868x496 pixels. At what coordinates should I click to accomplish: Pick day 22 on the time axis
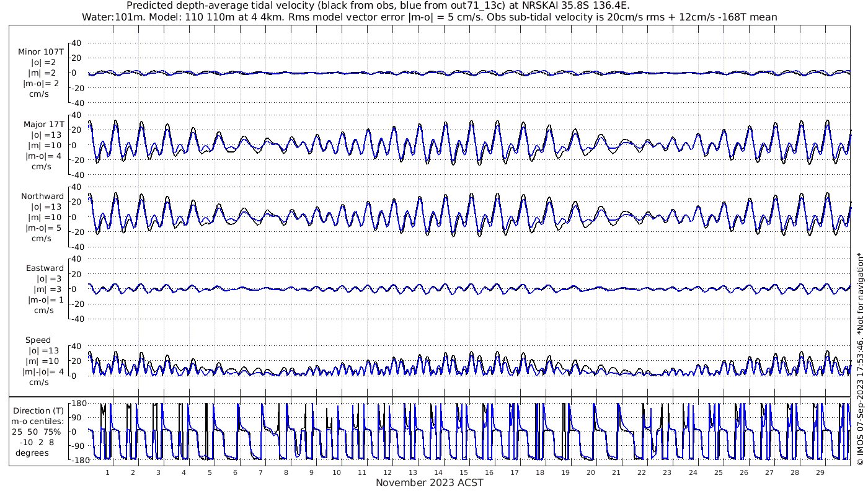(x=642, y=472)
